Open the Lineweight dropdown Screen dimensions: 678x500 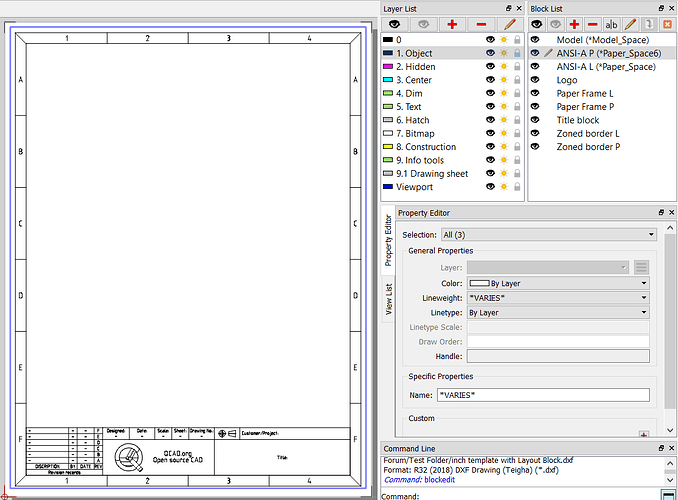pyautogui.click(x=558, y=298)
